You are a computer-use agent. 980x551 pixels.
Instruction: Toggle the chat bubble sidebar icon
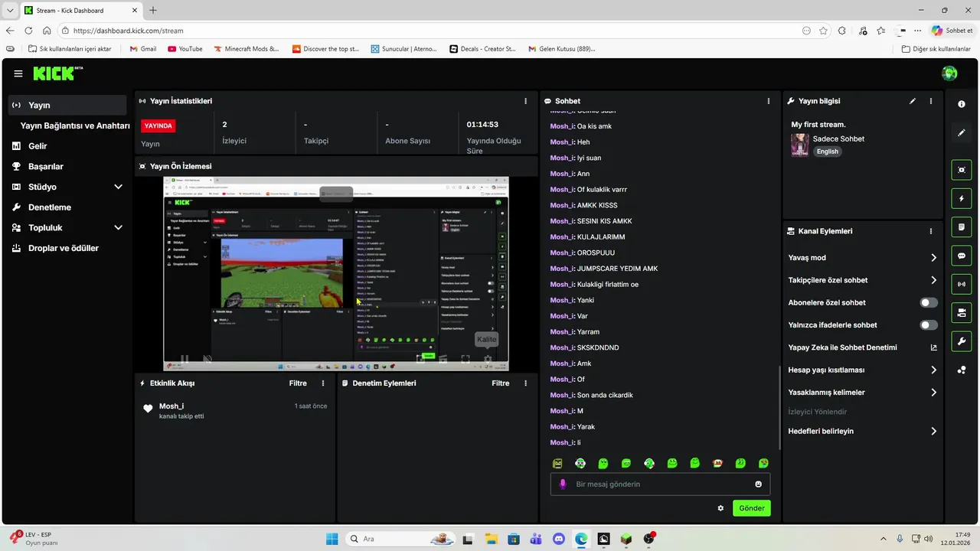pos(962,256)
